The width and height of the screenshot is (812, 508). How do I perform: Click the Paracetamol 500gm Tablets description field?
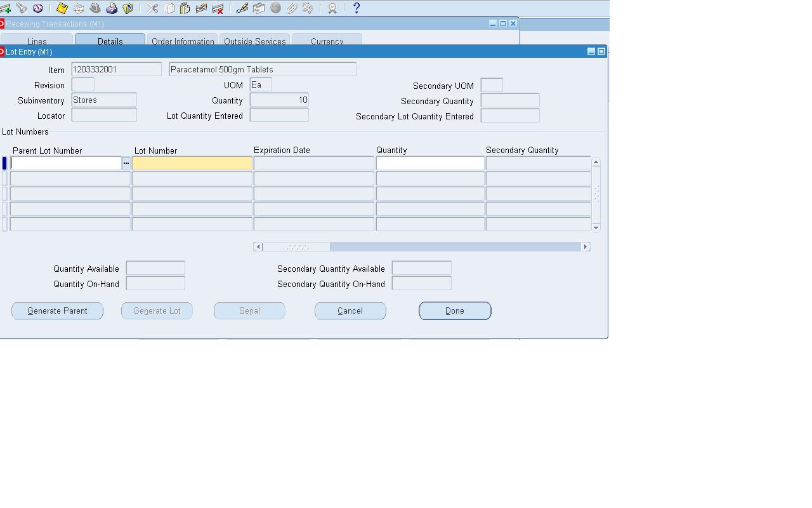tap(263, 69)
